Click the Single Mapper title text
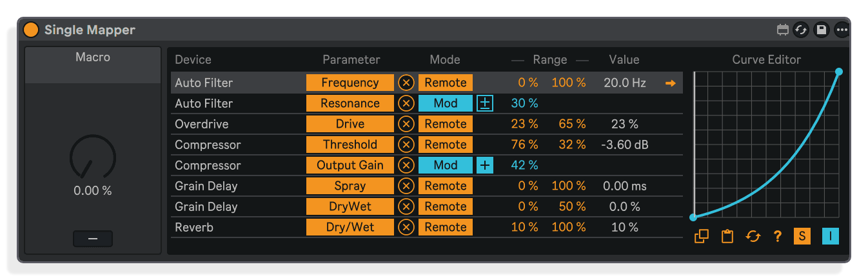The width and height of the screenshot is (868, 280). click(x=90, y=30)
